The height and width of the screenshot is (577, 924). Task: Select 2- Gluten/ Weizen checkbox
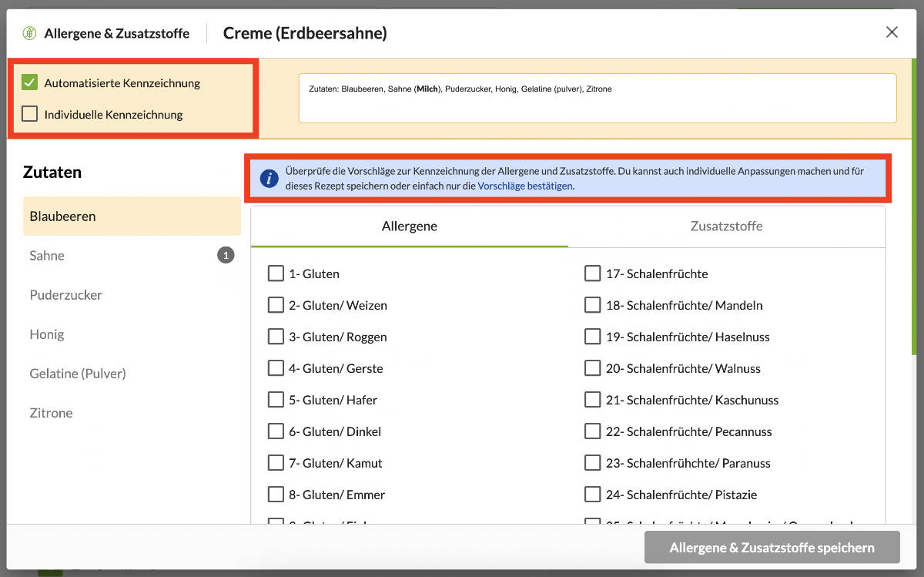(276, 305)
